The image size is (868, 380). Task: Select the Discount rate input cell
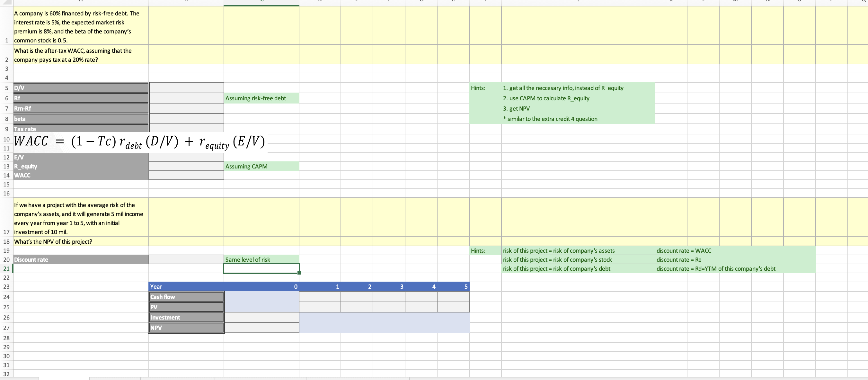[x=186, y=260]
